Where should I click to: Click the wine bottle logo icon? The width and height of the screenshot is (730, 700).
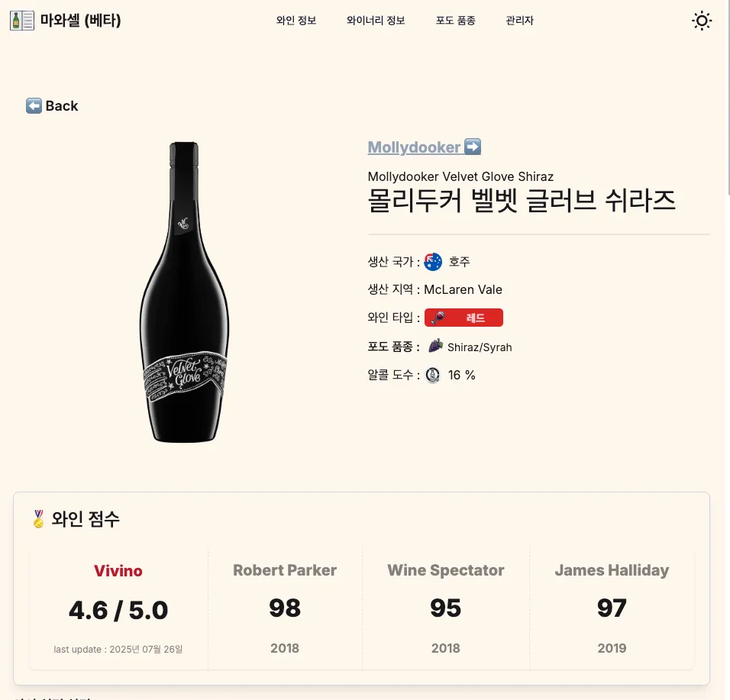pos(22,21)
